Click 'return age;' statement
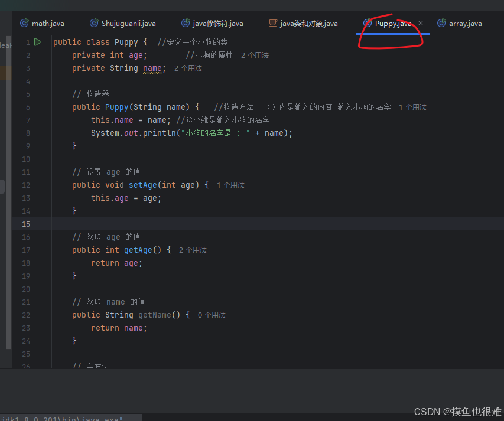Viewport: 504px width, 421px height. point(116,263)
